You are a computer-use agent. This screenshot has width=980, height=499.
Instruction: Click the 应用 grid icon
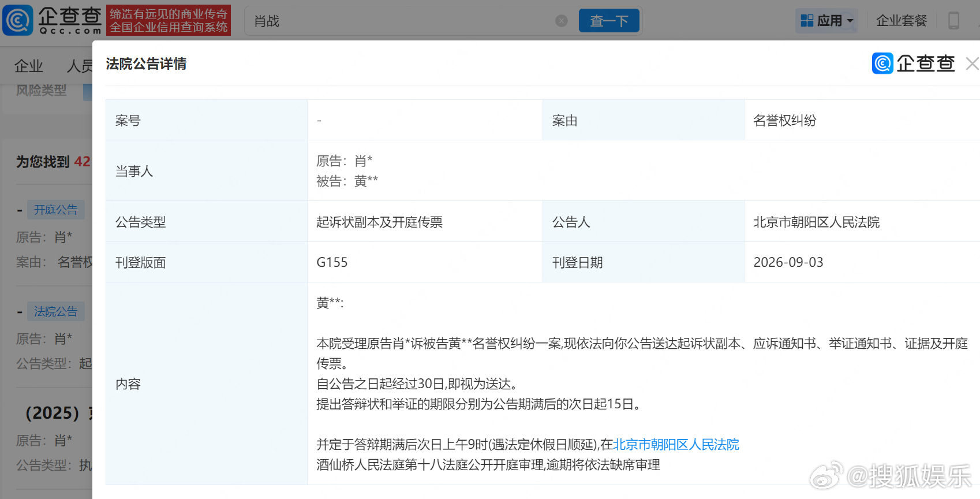(x=807, y=21)
